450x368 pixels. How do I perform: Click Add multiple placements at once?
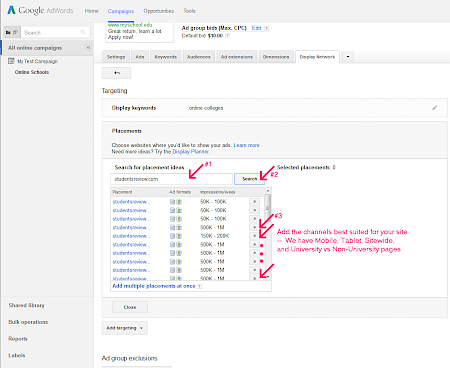pyautogui.click(x=154, y=286)
